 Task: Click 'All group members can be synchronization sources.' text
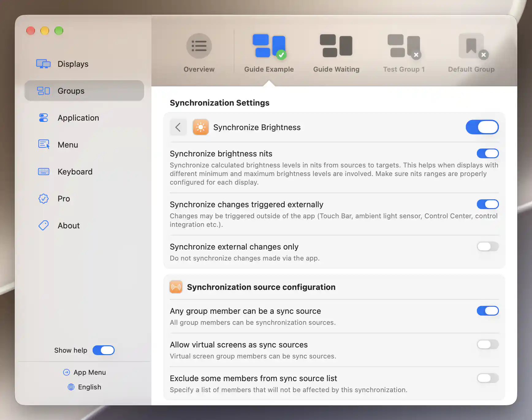(253, 322)
